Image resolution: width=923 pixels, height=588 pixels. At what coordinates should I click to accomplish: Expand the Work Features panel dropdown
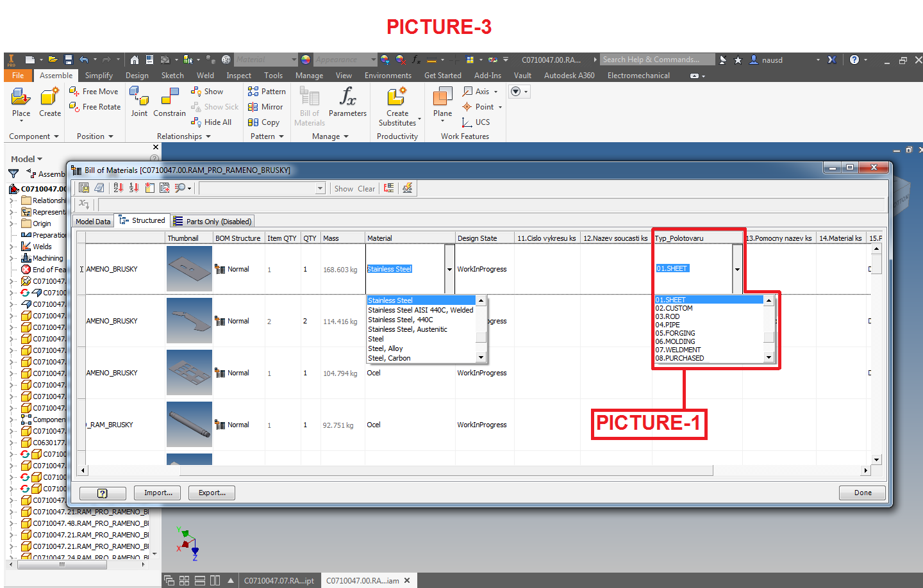click(x=464, y=136)
